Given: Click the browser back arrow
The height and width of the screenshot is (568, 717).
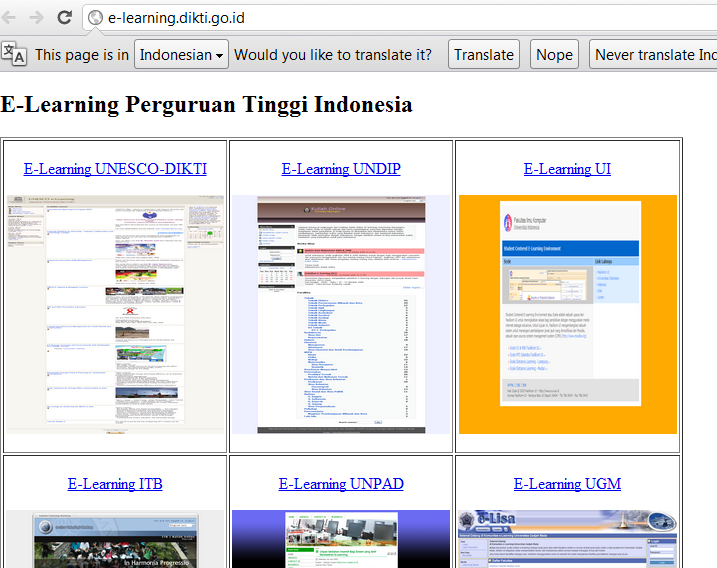Looking at the screenshot, I should pyautogui.click(x=9, y=18).
